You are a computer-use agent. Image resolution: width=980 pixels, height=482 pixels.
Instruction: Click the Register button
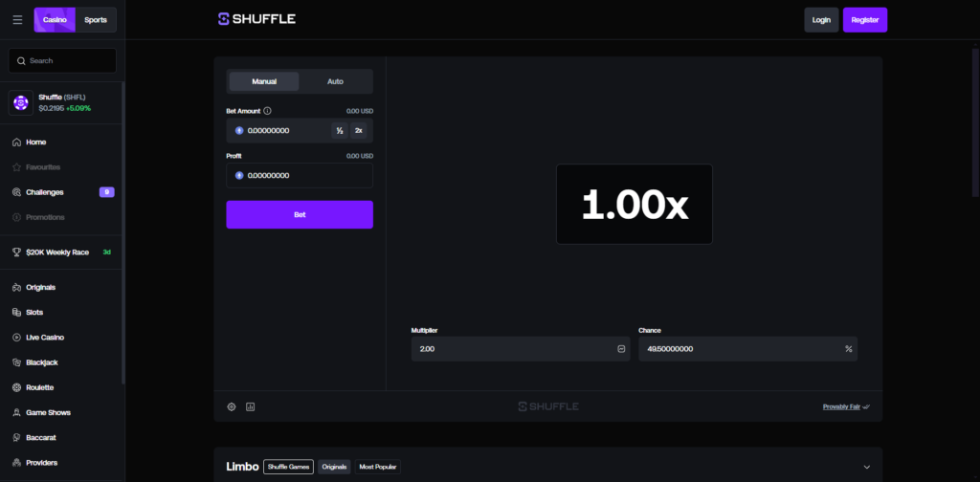point(865,20)
